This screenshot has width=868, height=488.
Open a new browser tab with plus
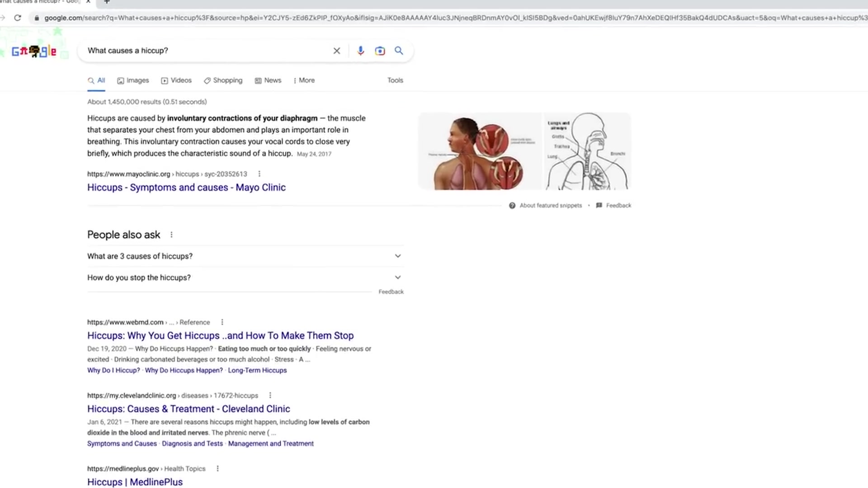tap(107, 2)
